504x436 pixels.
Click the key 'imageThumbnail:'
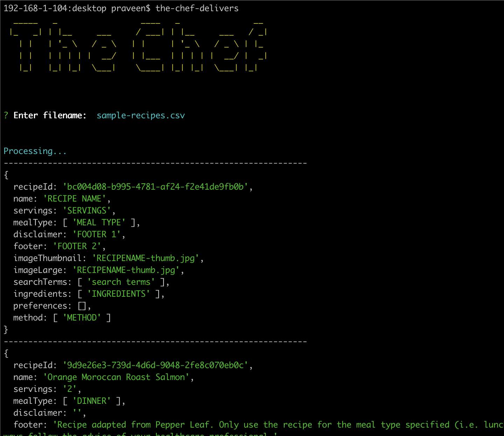point(50,258)
